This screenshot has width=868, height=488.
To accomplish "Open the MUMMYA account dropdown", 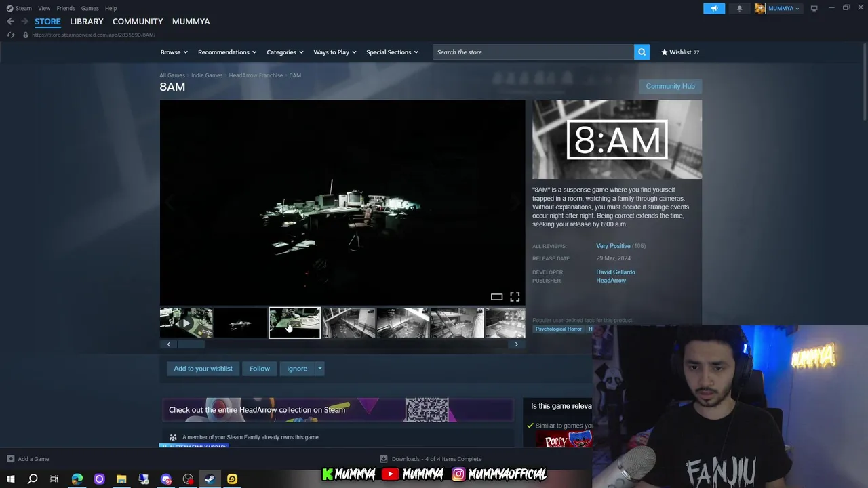I will (784, 8).
